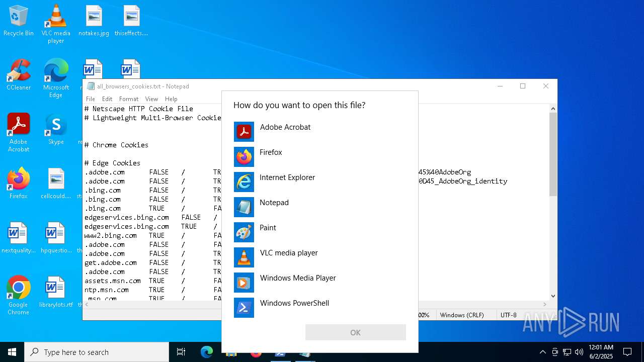Choose Adobe Acrobat in the open-with list
Image resolution: width=644 pixels, height=362 pixels.
(320, 132)
